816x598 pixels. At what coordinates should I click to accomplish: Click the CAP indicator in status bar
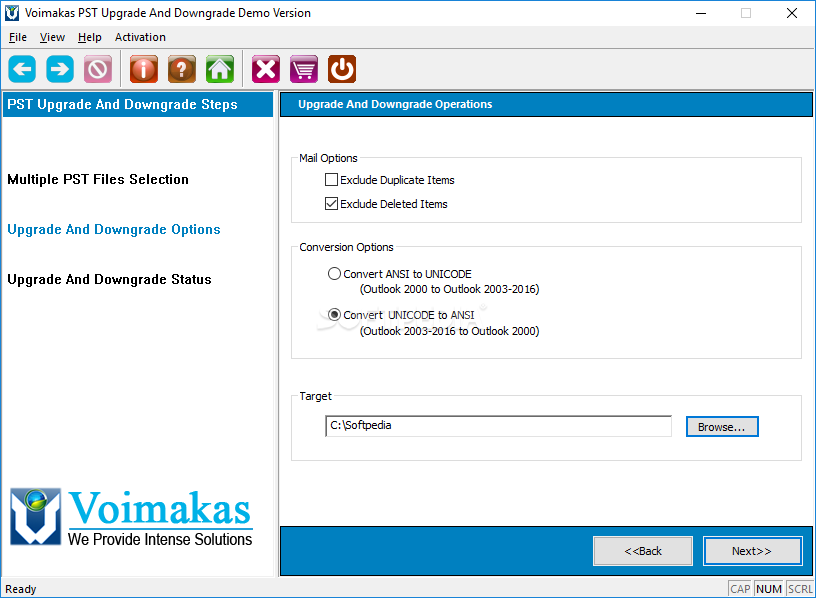coord(740,589)
